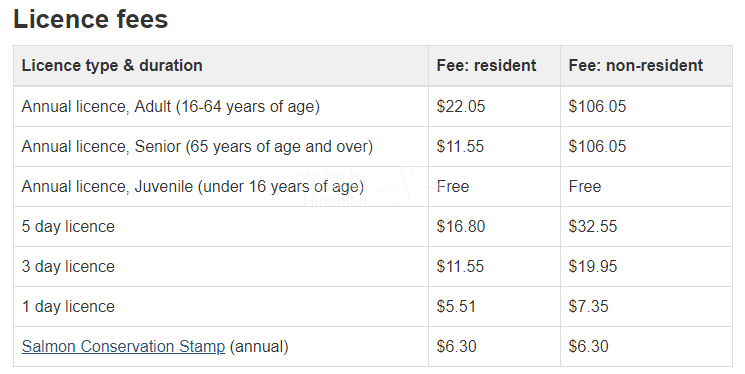Click the Fee: non-resident column header
This screenshot has height=374, width=745.
[636, 66]
